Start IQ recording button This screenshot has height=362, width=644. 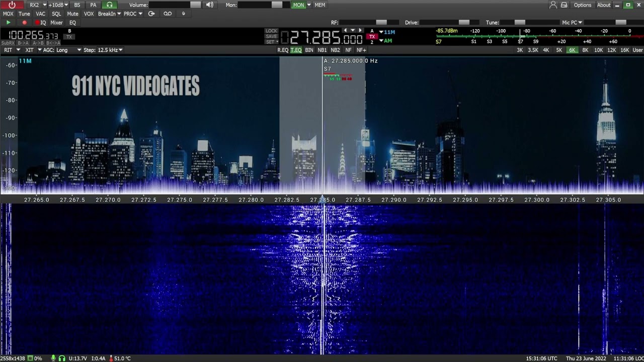(41, 23)
